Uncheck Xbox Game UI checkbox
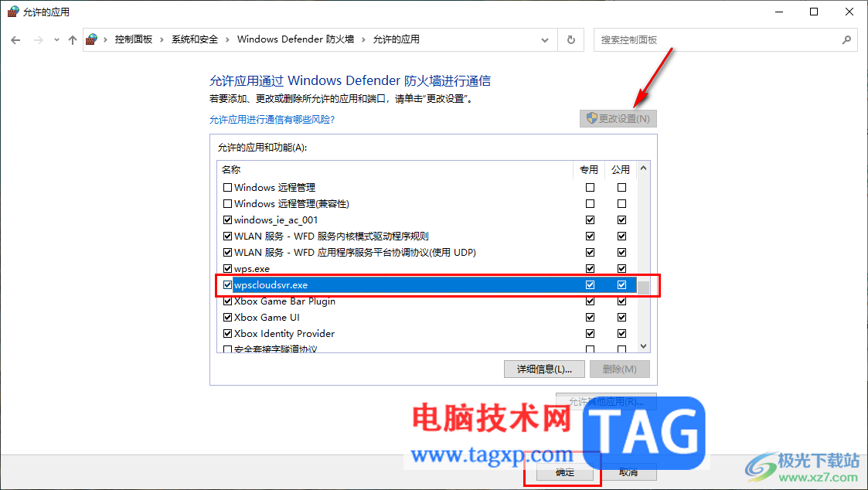 point(227,317)
